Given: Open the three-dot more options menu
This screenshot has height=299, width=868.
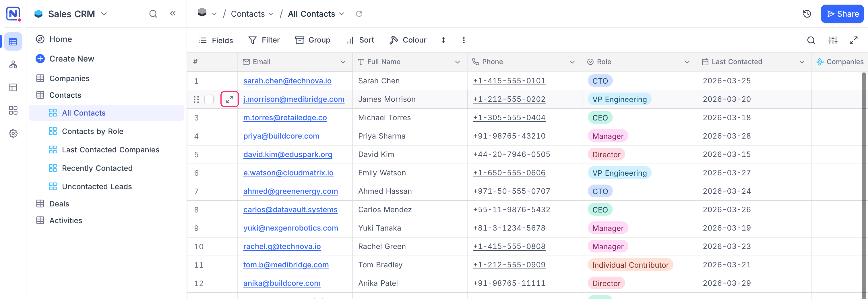Looking at the screenshot, I should click(x=464, y=40).
